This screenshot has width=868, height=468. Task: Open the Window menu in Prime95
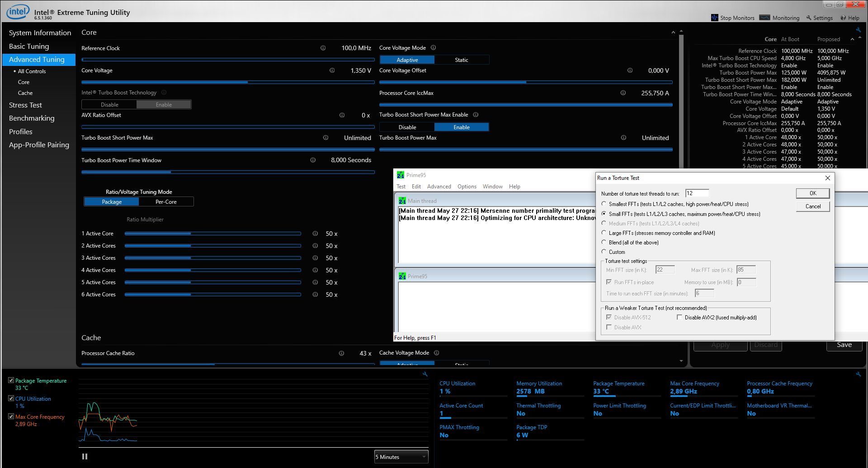(493, 187)
